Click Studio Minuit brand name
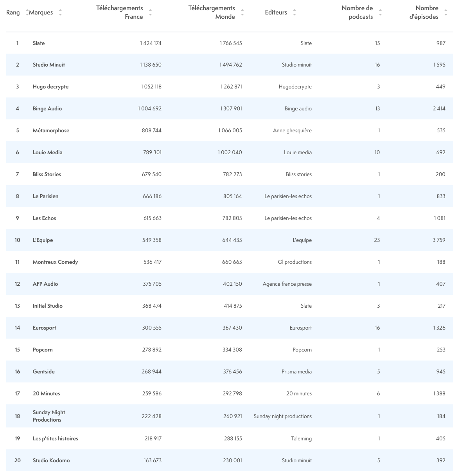 (49, 65)
